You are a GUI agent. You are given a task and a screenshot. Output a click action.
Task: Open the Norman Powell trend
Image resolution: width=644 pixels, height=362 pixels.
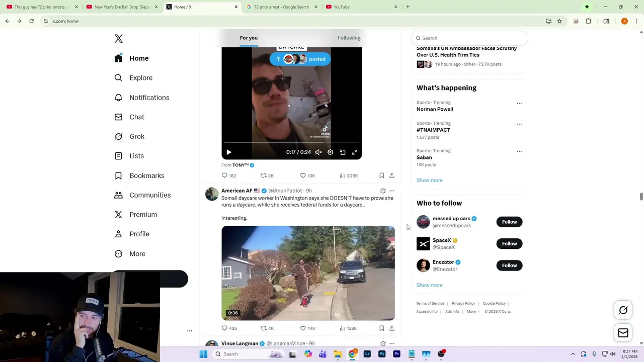point(435,109)
